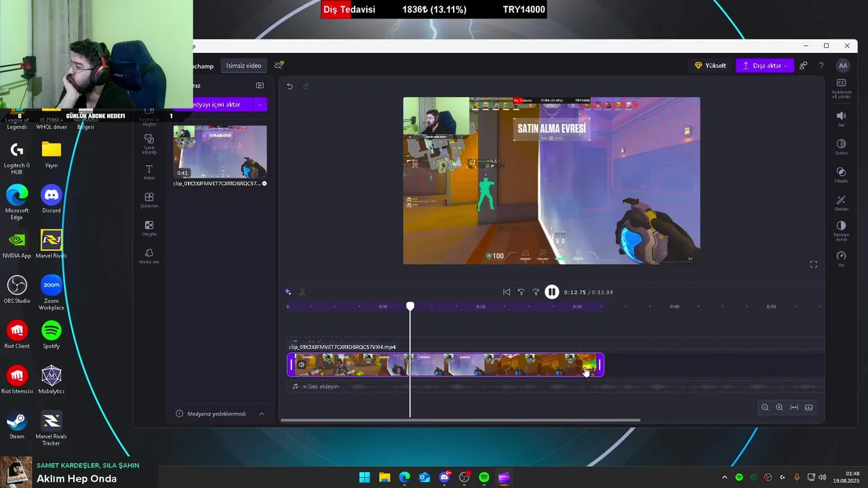Open the Hız speed panel
The height and width of the screenshot is (488, 868).
tap(841, 259)
